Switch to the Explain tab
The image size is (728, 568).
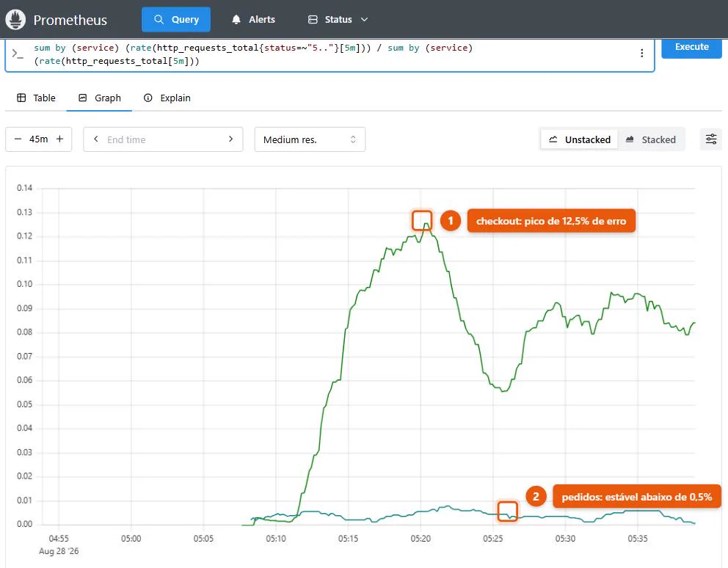pos(167,98)
